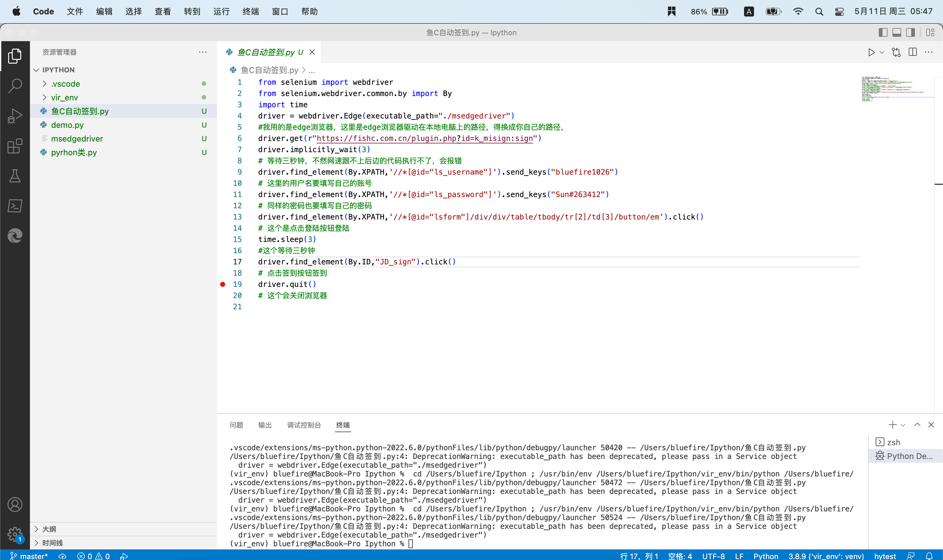Run Python file with play button
The image size is (943, 560).
[871, 52]
